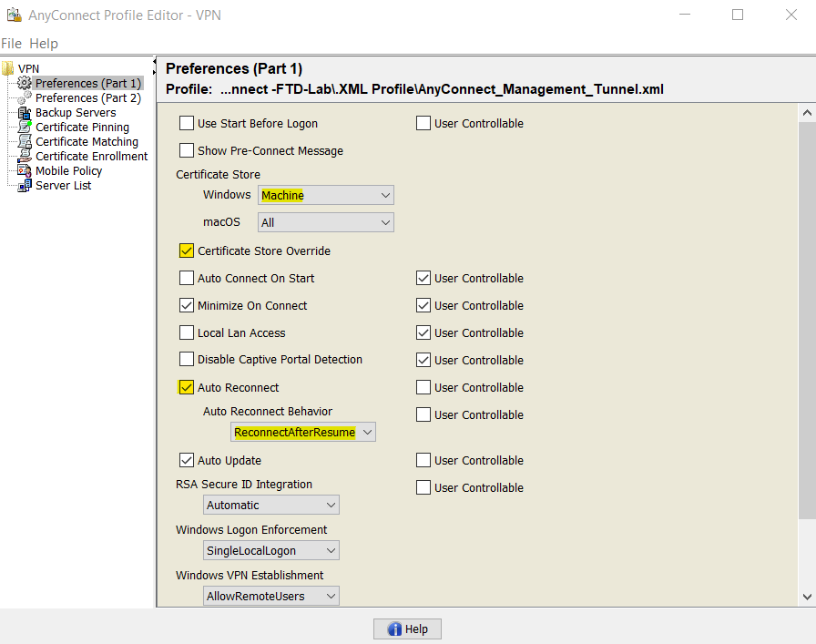Click the Help button at bottom

point(407,629)
